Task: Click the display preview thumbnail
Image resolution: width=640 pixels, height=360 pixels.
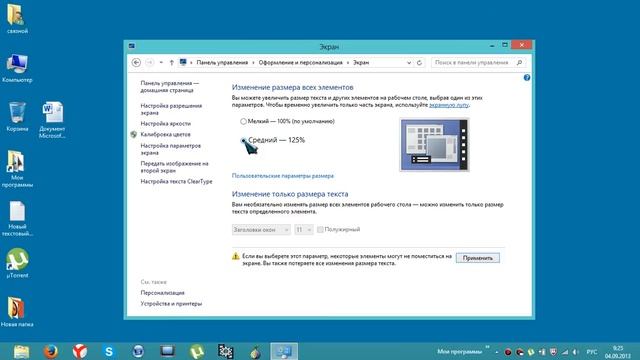Action: click(434, 145)
